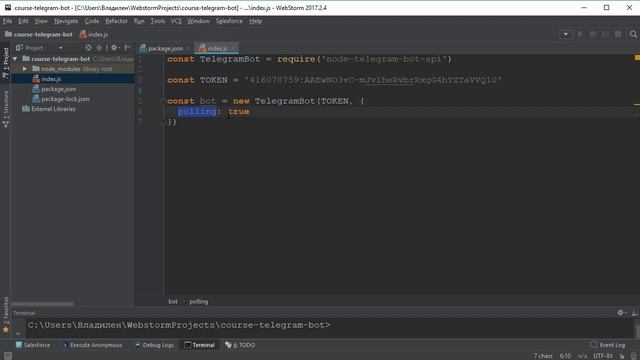The height and width of the screenshot is (360, 640).
Task: Open the Run menu
Action: (139, 21)
